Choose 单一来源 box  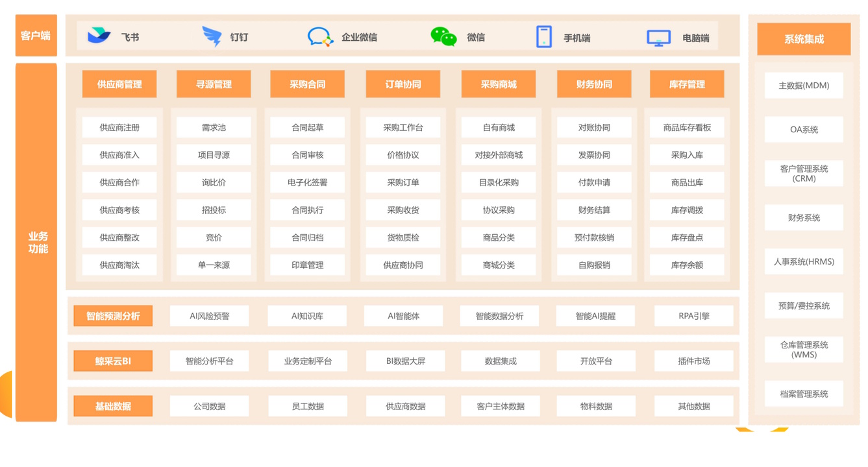click(x=214, y=265)
